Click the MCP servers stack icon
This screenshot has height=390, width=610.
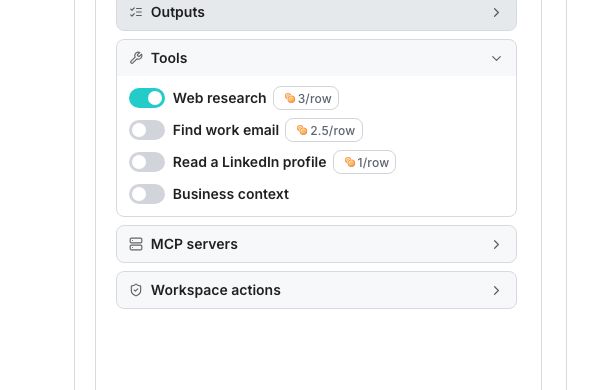[x=136, y=244]
